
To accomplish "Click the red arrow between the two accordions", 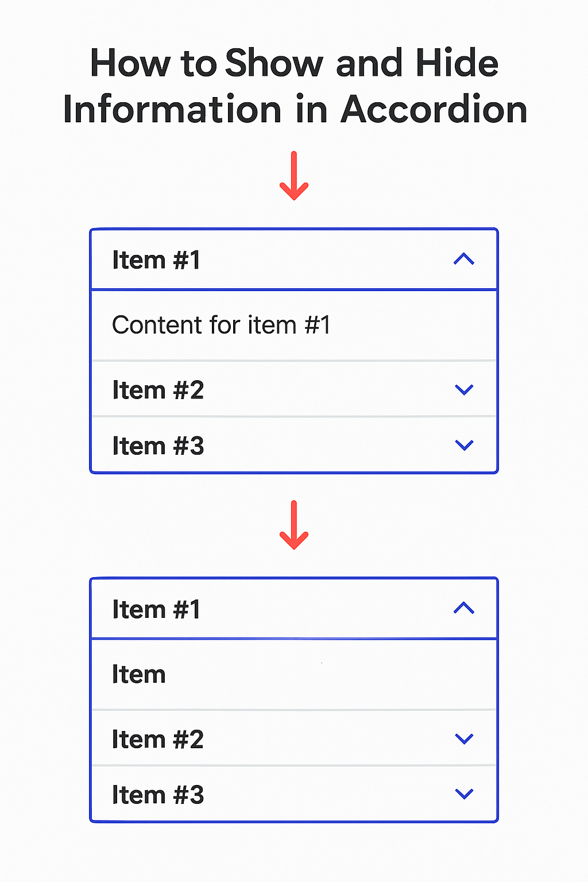I will pyautogui.click(x=294, y=525).
